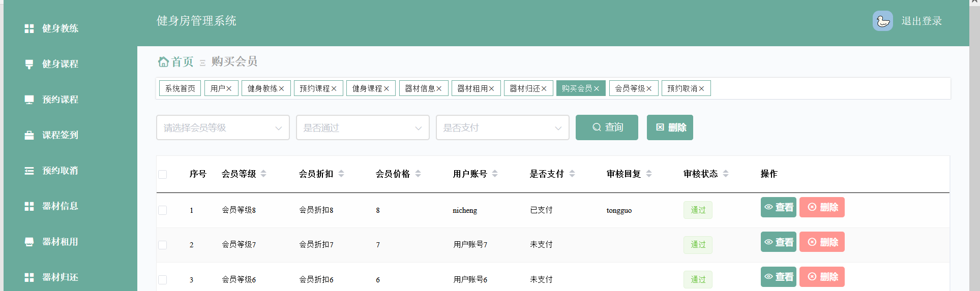Image resolution: width=980 pixels, height=291 pixels.
Task: Close the 健身教练 tab with its X
Action: (x=281, y=88)
